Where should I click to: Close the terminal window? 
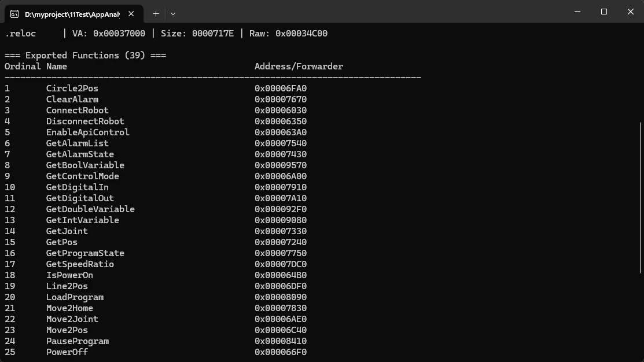click(630, 12)
